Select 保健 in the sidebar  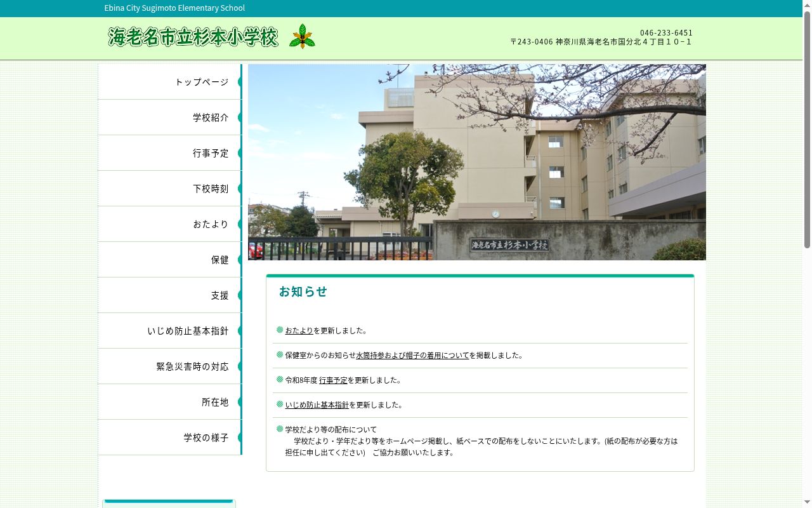[170, 260]
